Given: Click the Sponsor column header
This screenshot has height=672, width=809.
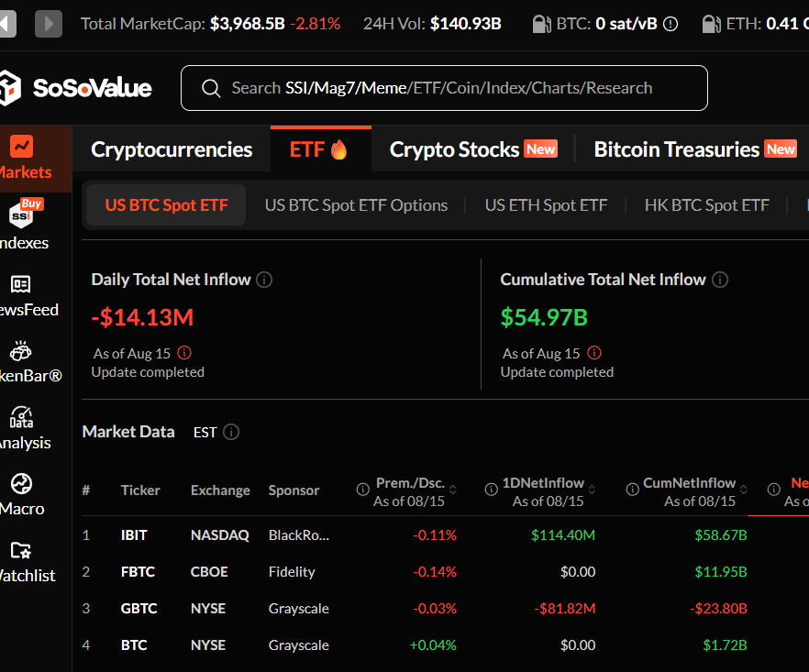Looking at the screenshot, I should click(294, 490).
